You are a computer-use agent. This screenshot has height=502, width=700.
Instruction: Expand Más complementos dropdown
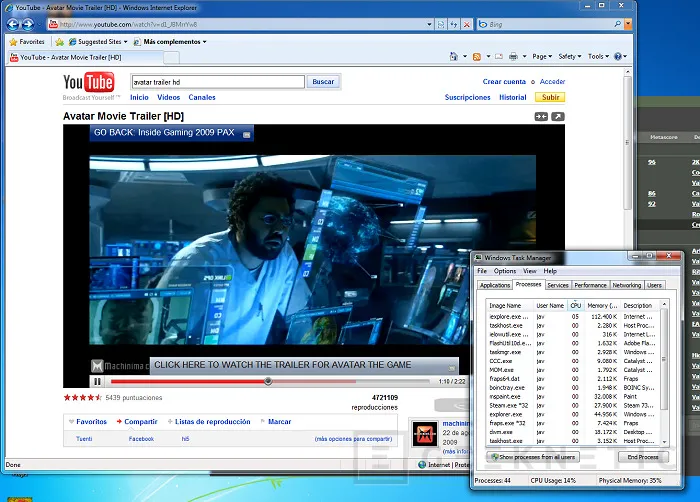[x=204, y=42]
